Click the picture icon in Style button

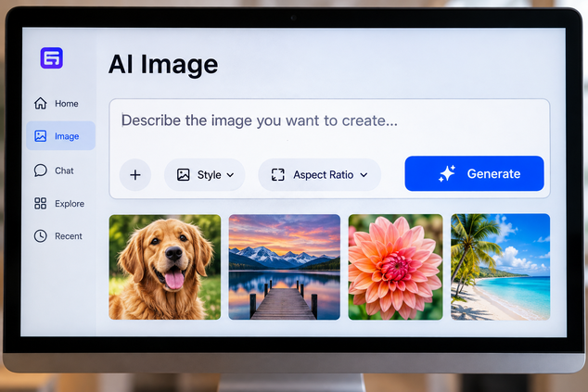point(184,174)
